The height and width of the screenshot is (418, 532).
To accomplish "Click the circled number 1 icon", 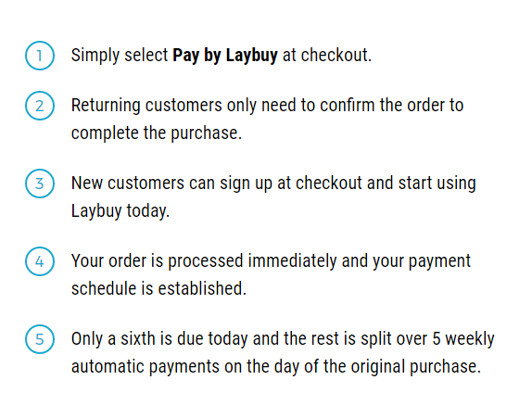I will [40, 56].
